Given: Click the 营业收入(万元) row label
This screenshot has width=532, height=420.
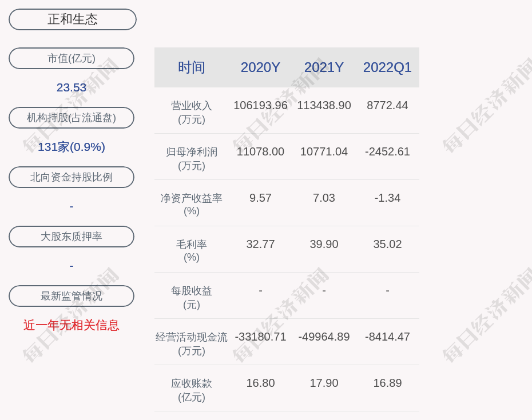Looking at the screenshot, I should [x=192, y=112].
